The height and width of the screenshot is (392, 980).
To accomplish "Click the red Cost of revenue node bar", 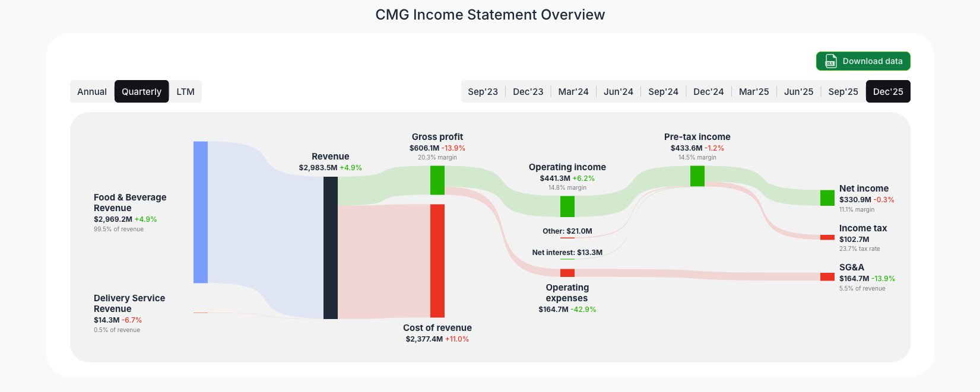I will 436,261.
